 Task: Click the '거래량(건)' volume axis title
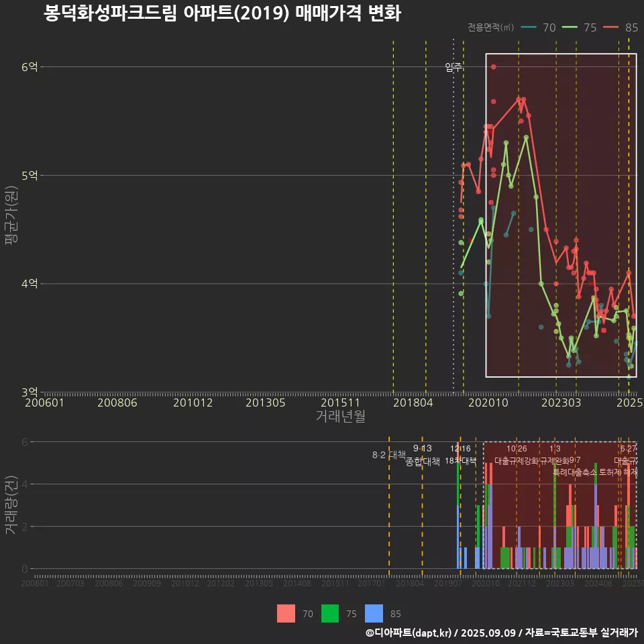click(10, 504)
